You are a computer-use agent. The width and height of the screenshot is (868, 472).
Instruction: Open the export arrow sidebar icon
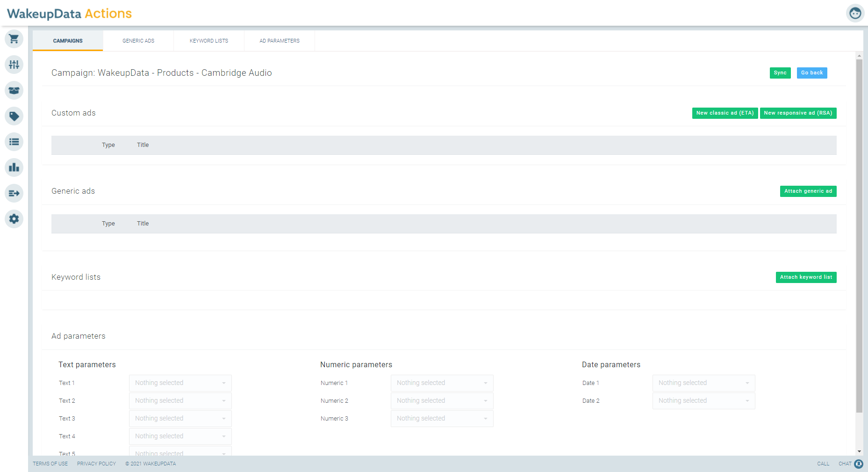click(14, 193)
